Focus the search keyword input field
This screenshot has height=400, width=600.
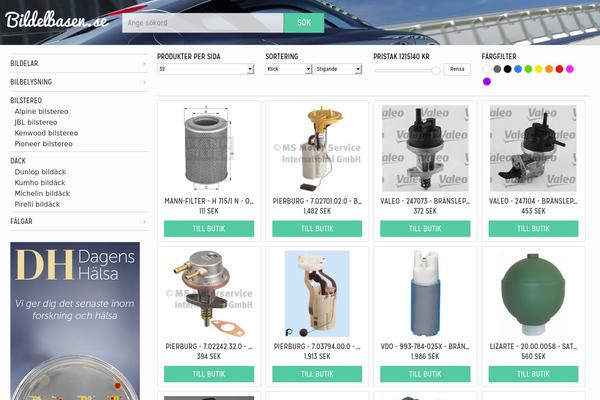click(x=203, y=23)
